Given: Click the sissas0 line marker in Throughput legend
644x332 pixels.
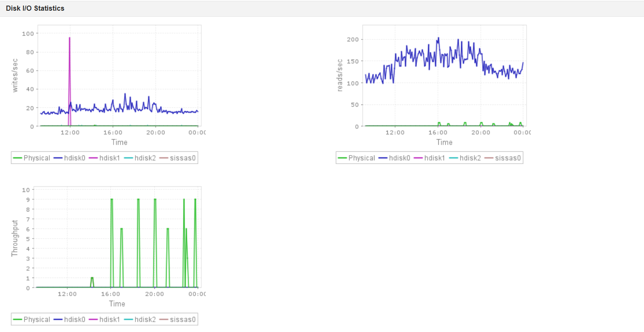Looking at the screenshot, I should [163, 319].
